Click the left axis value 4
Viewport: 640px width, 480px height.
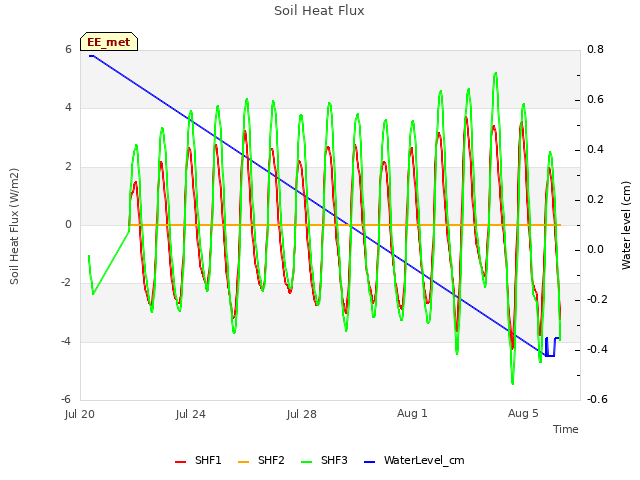pos(68,108)
